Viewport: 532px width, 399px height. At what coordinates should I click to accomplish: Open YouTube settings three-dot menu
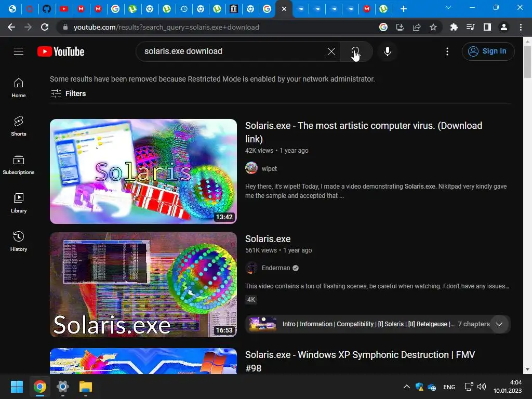coord(447,51)
